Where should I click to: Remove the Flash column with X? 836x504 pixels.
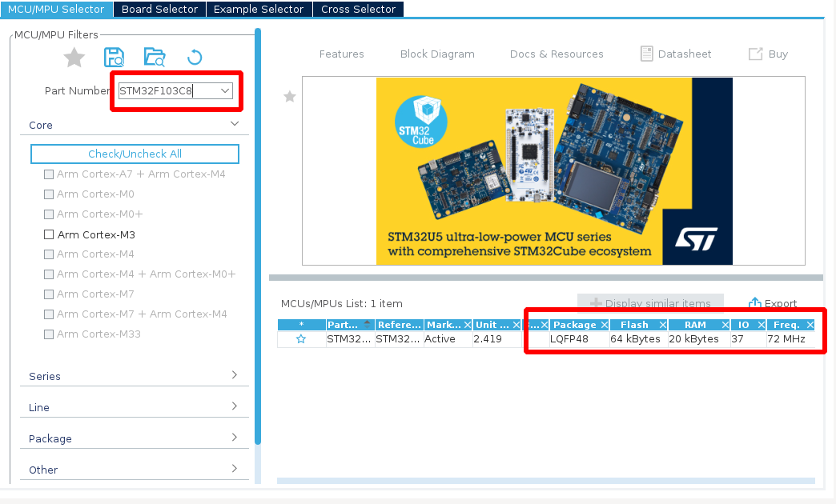coord(663,325)
